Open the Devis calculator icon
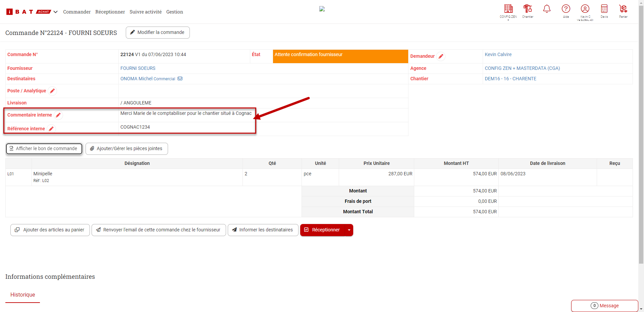The image size is (644, 312). pos(604,9)
